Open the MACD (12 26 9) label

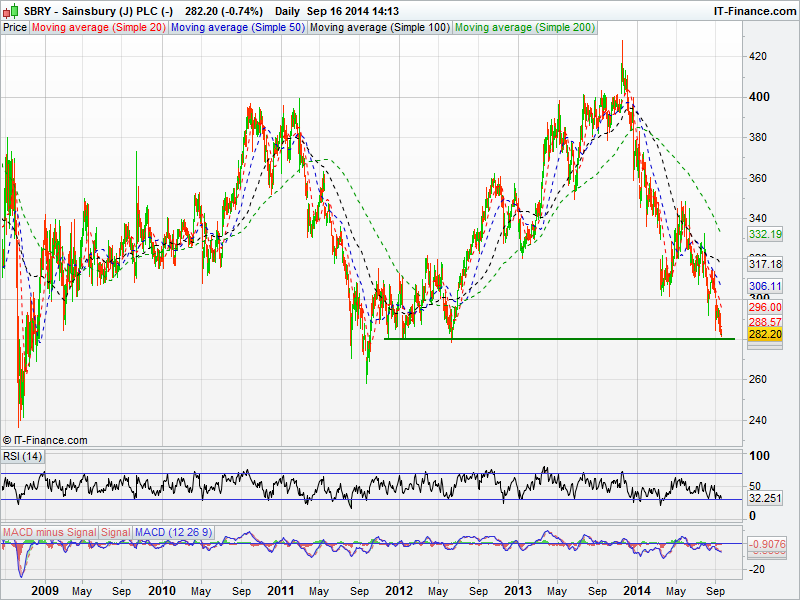click(171, 531)
